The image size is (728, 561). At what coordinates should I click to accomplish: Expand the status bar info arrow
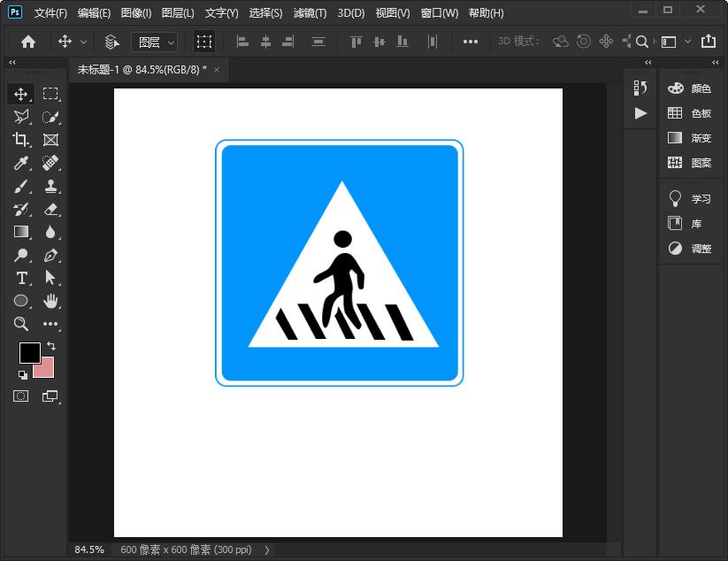[267, 549]
